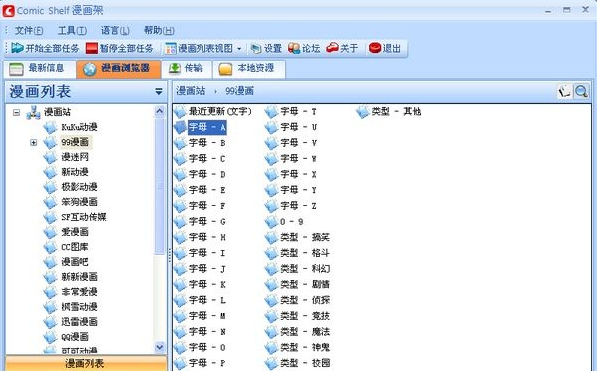Click the splitter handle between the panels

point(169,255)
